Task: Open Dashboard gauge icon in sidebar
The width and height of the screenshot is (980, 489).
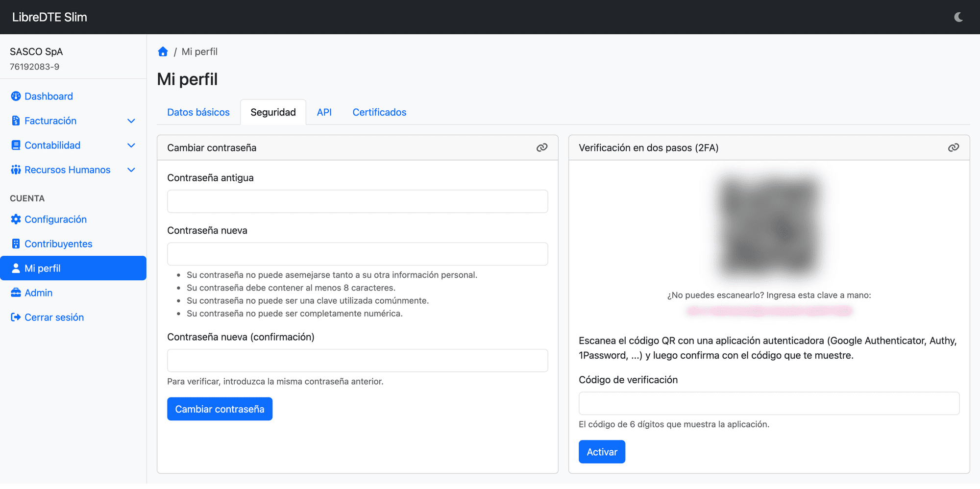Action: click(x=16, y=96)
